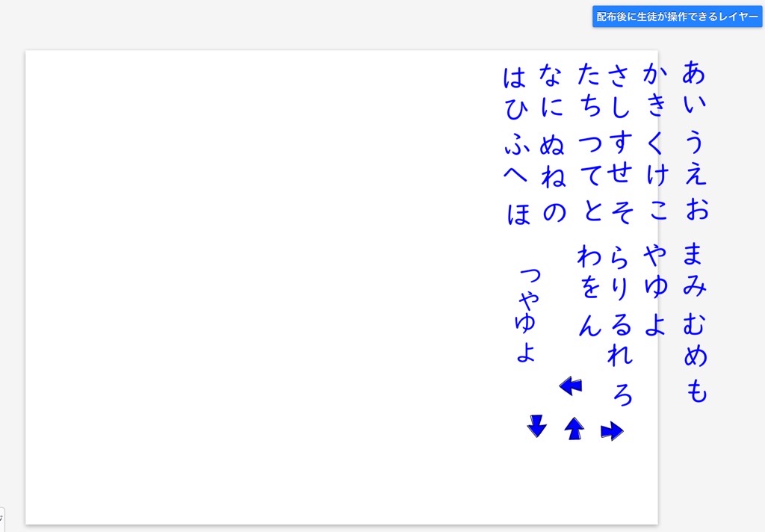The image size is (765, 532).
Task: Select the hiragana さ character
Action: point(619,75)
